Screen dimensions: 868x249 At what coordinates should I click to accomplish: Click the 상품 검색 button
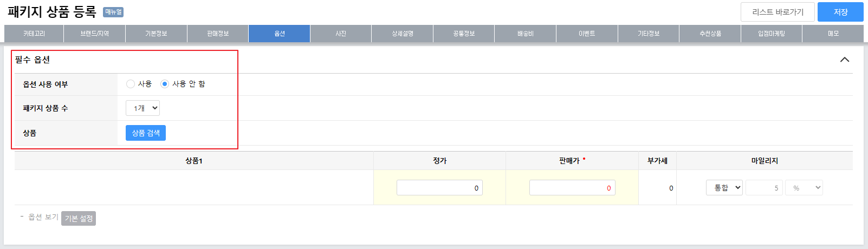146,133
